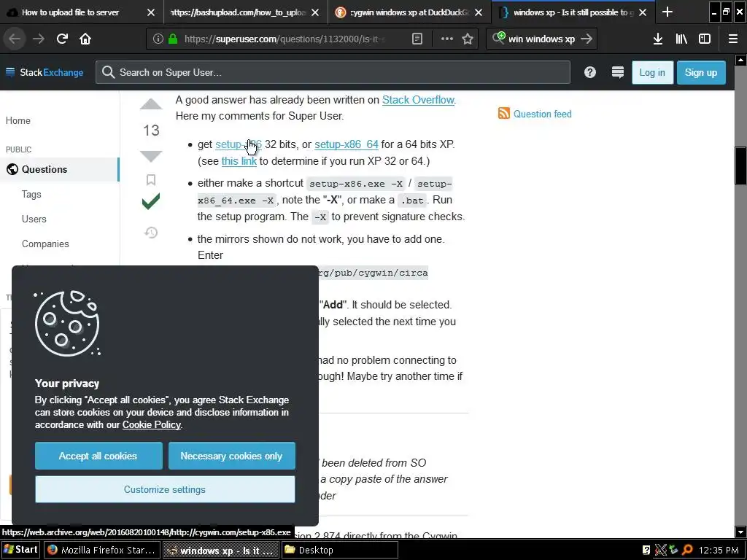Downvote the answer with down arrow

tap(151, 156)
